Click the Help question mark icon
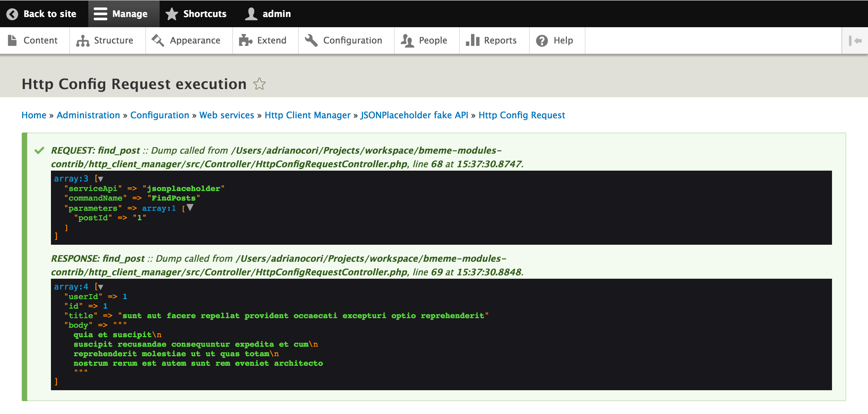868x414 pixels. point(542,41)
